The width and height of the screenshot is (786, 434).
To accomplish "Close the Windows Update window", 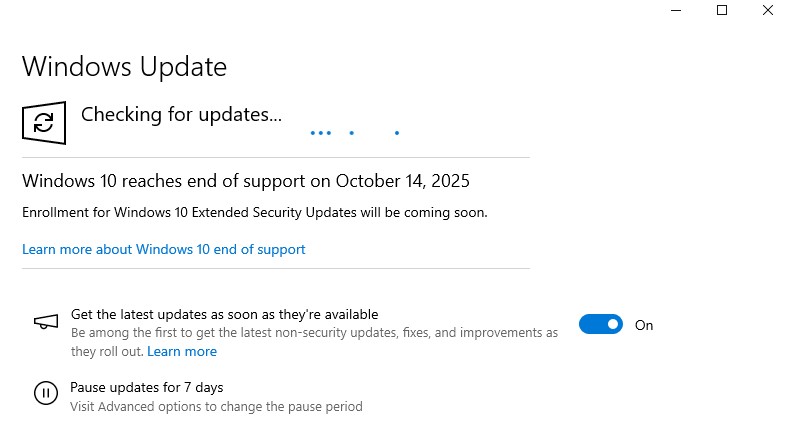I will click(x=767, y=10).
